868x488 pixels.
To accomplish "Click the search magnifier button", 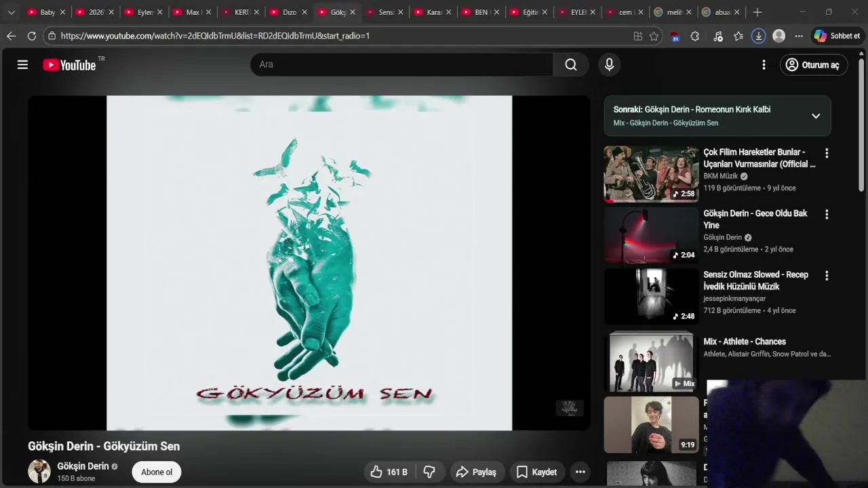I will point(571,64).
